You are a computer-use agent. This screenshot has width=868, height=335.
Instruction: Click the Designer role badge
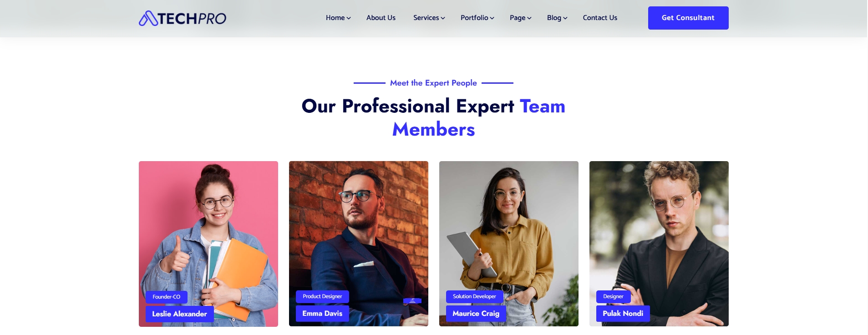click(x=613, y=296)
